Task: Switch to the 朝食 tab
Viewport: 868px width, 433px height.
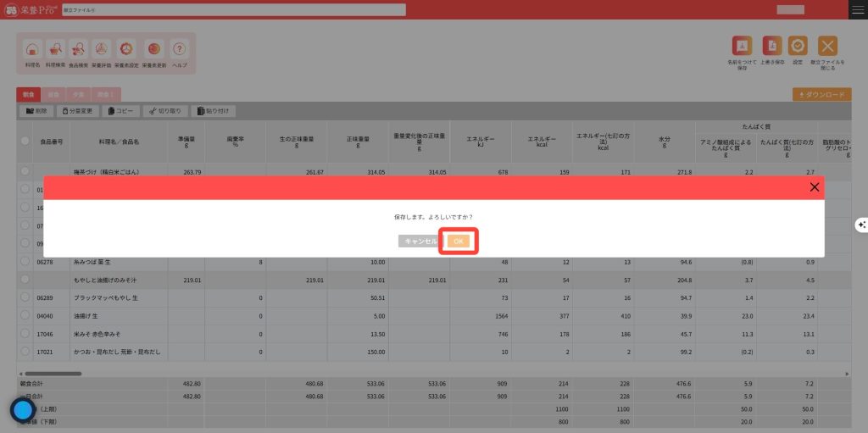Action: tap(28, 95)
